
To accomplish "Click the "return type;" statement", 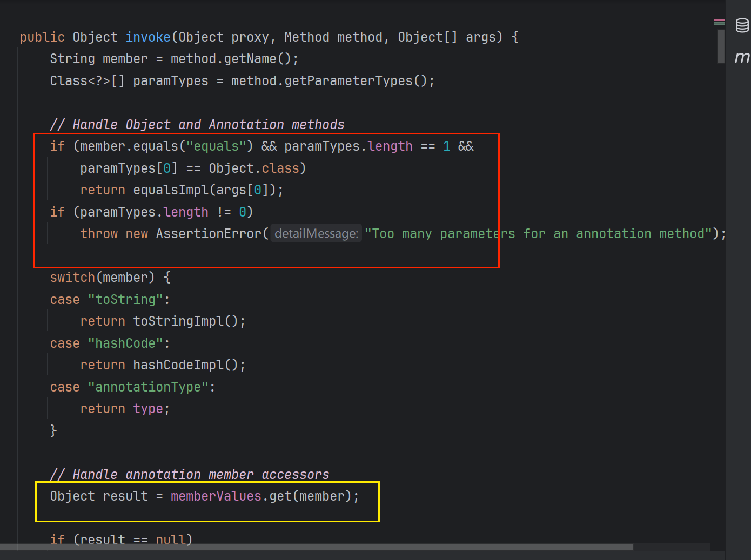I will pos(124,409).
